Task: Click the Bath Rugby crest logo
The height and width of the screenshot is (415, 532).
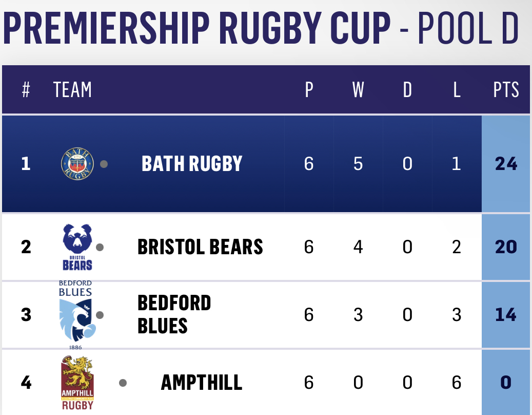Action: (x=77, y=164)
